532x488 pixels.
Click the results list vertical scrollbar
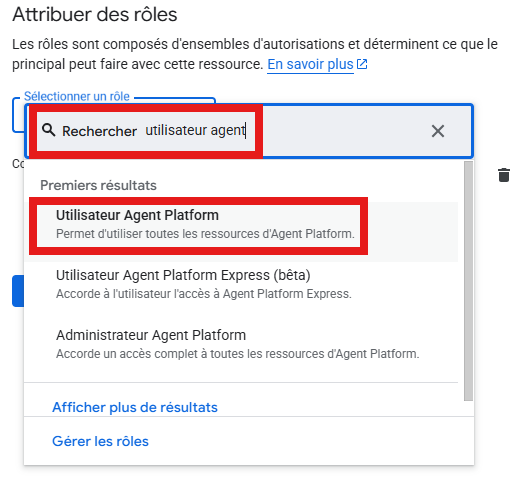pos(469,281)
